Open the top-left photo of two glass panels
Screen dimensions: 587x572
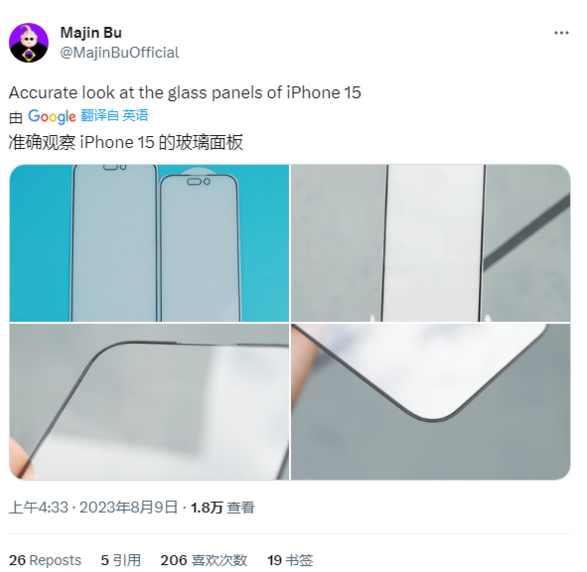[149, 243]
